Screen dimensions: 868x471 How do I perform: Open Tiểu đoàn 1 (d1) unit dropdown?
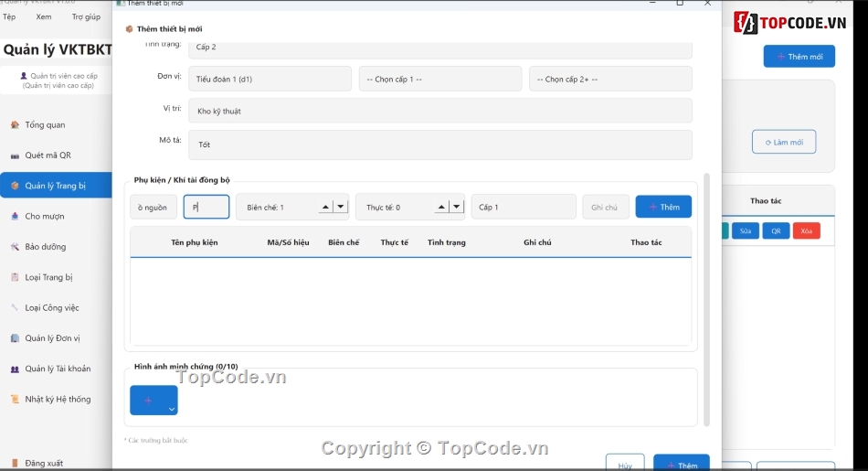click(270, 79)
